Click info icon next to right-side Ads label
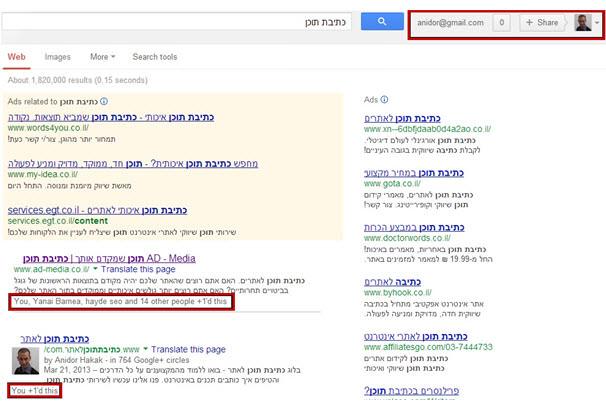 point(384,100)
